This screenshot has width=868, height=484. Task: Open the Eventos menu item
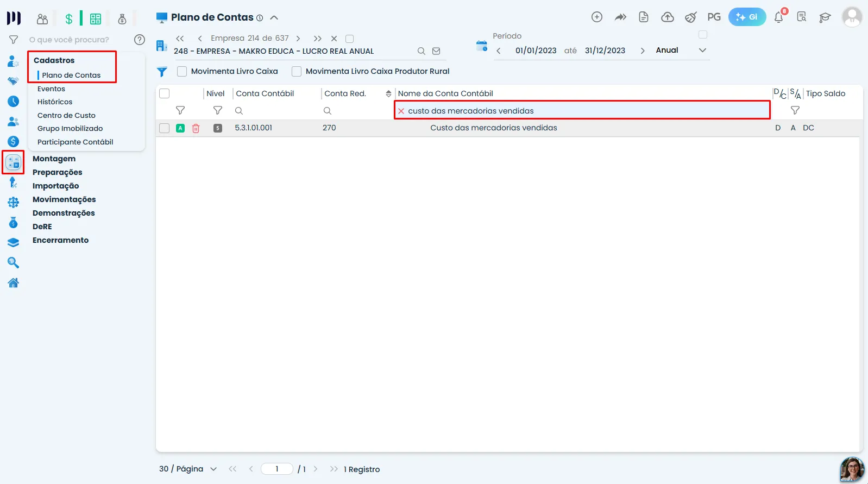[51, 89]
